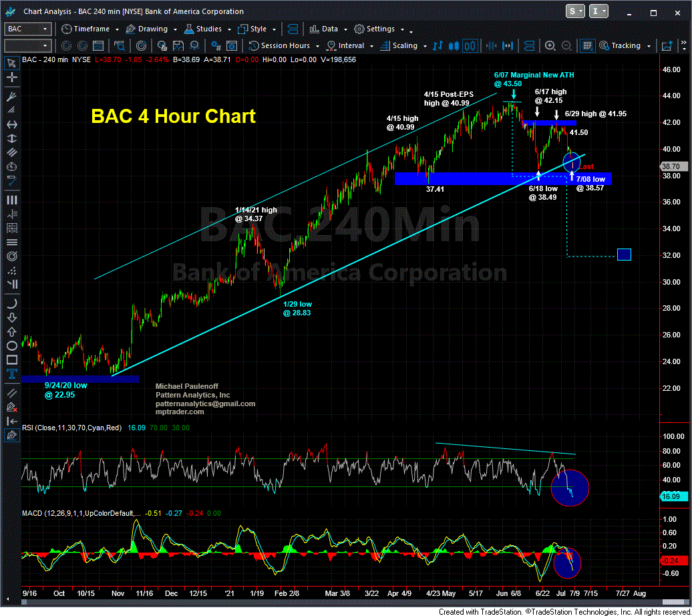Click the blue square price target box
This screenshot has width=692, height=616.
coord(624,255)
